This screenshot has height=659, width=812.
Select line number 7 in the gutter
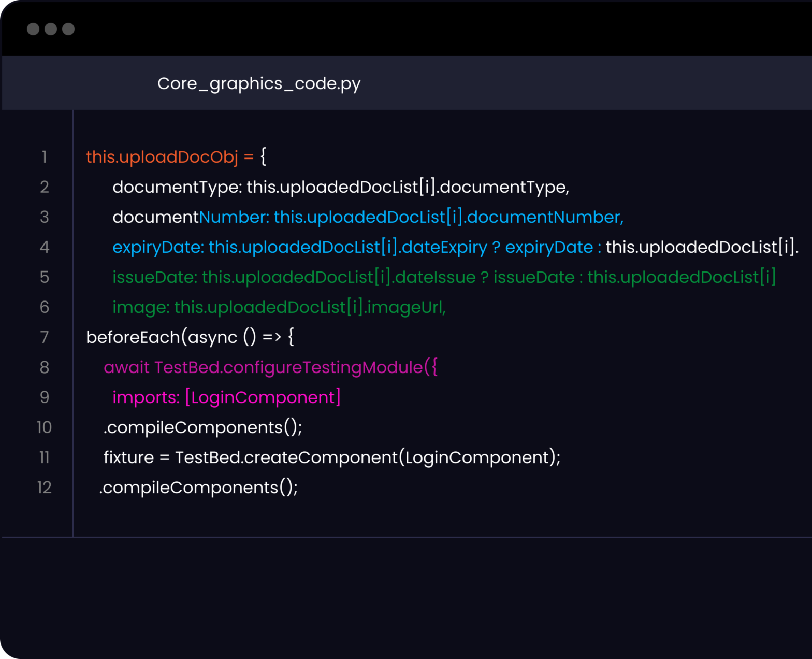[45, 337]
